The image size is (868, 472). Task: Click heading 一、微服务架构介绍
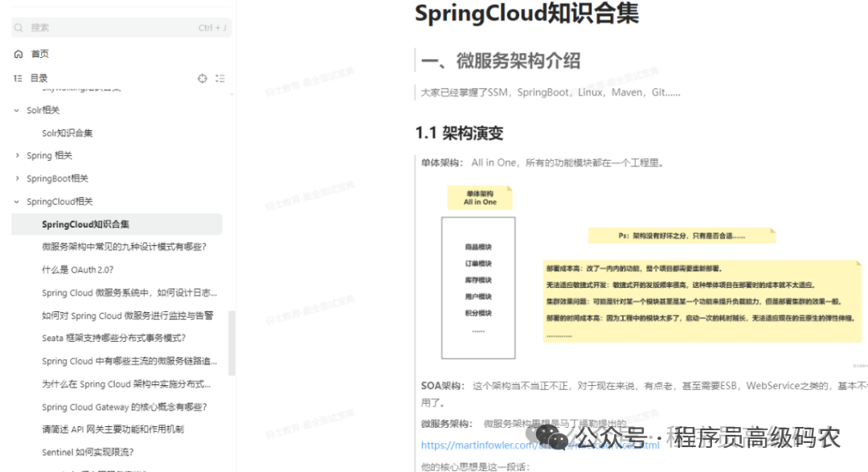tap(501, 60)
